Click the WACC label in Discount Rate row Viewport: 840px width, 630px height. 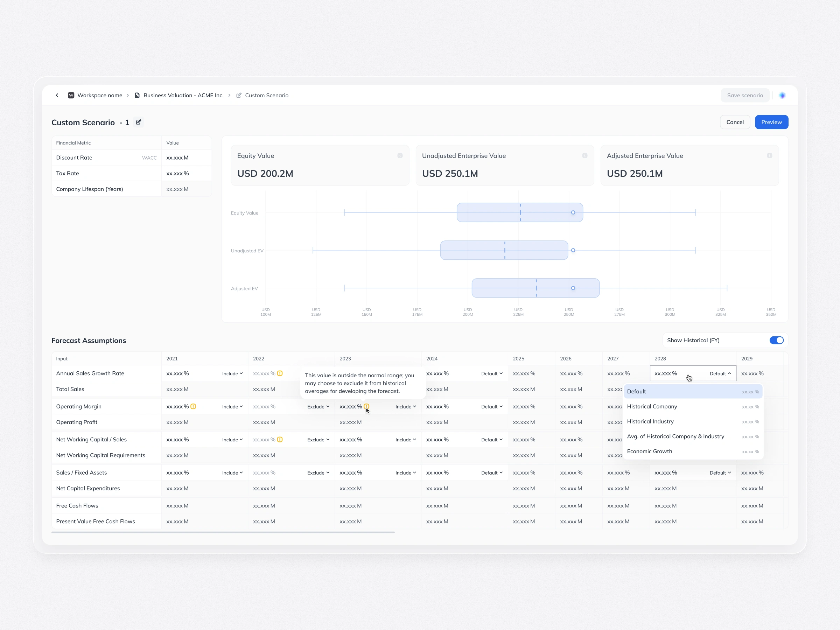[x=149, y=158]
